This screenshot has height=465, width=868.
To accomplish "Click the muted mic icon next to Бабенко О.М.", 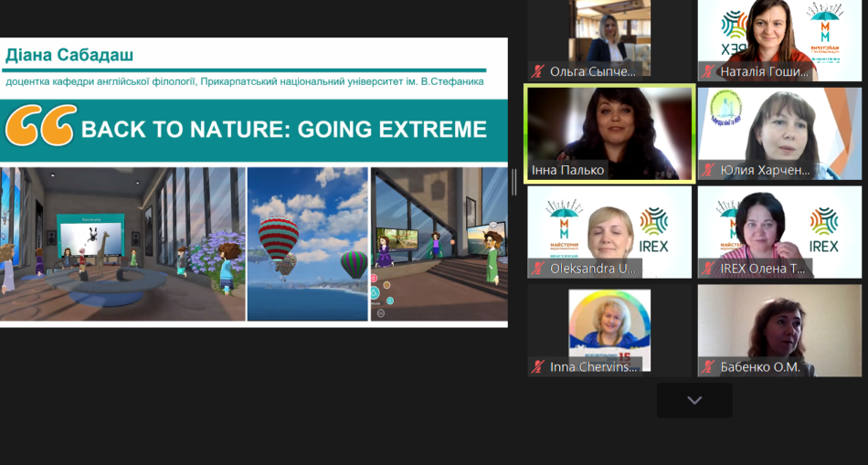I will click(708, 367).
